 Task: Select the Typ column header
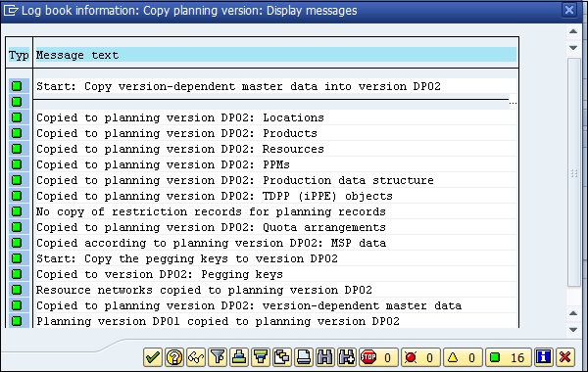click(x=19, y=55)
